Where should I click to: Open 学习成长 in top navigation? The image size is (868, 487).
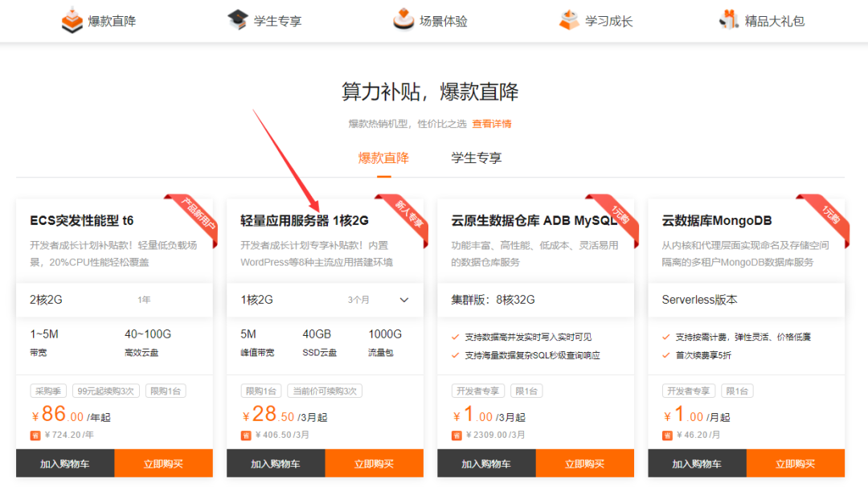tap(609, 21)
